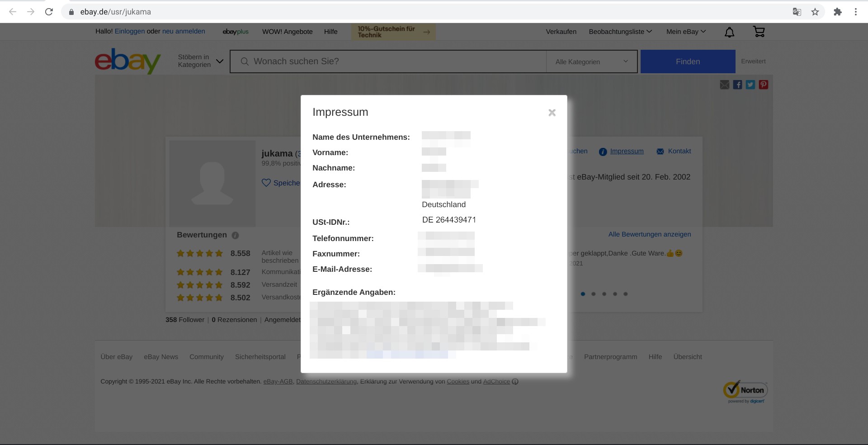Click the Kontakt link
The height and width of the screenshot is (445, 868).
click(679, 151)
